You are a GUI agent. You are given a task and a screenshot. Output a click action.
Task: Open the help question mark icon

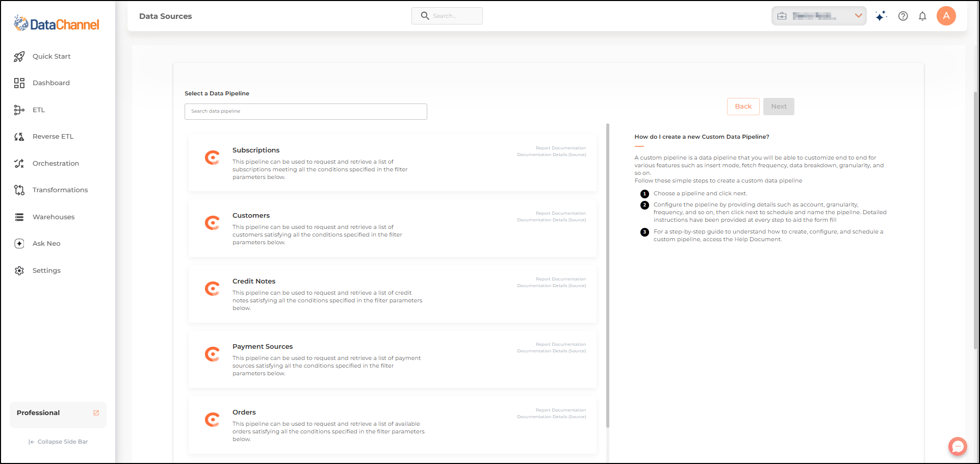(903, 16)
